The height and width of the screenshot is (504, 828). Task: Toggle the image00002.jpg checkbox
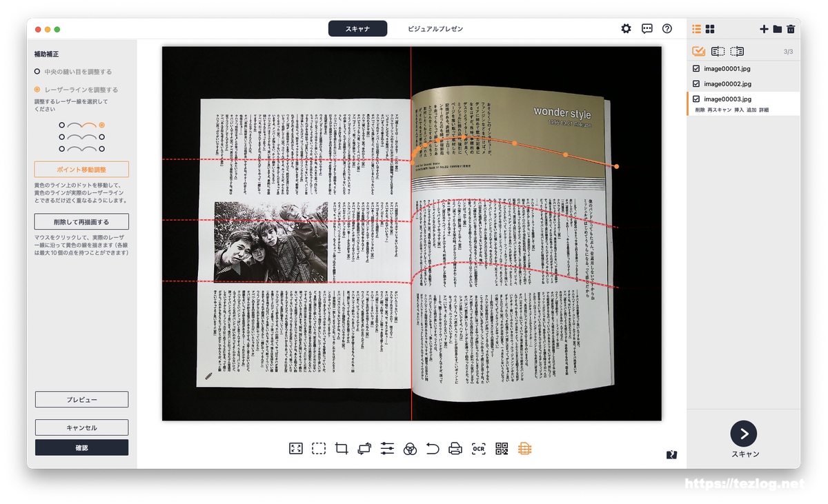click(x=696, y=84)
